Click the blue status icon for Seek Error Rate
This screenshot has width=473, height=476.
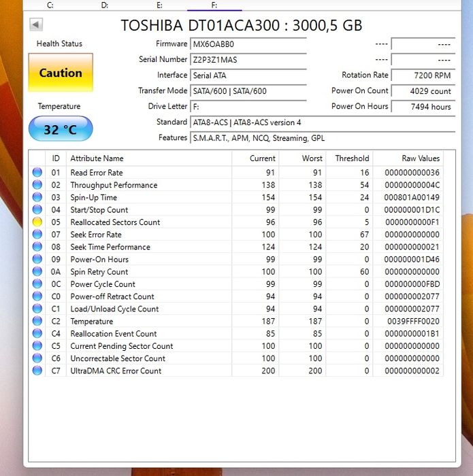coord(37,235)
